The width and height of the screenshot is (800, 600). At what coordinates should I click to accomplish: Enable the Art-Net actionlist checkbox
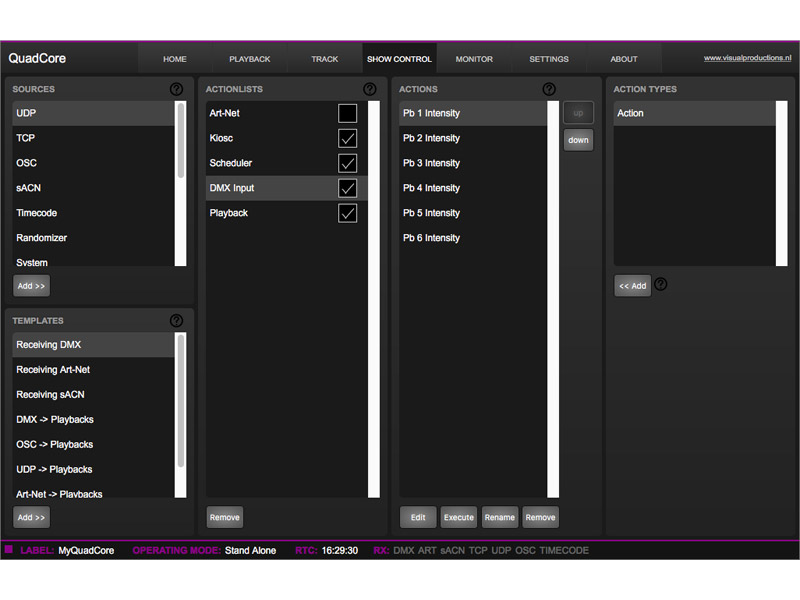pyautogui.click(x=347, y=112)
